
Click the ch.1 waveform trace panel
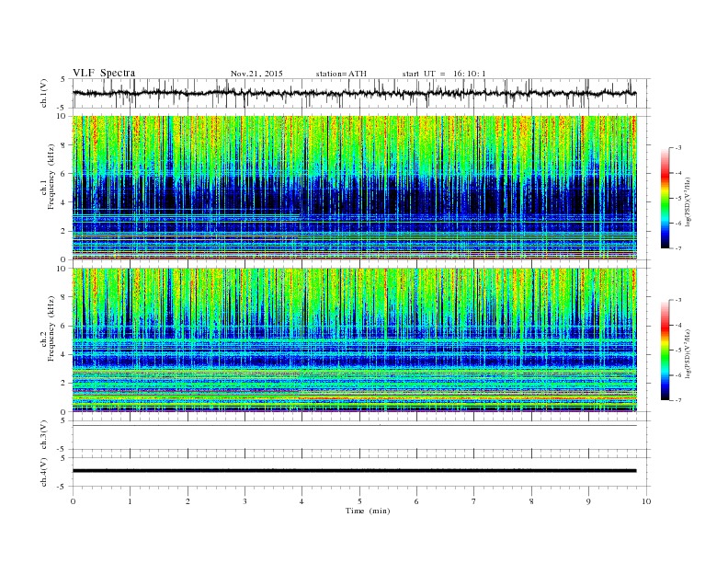pyautogui.click(x=361, y=93)
